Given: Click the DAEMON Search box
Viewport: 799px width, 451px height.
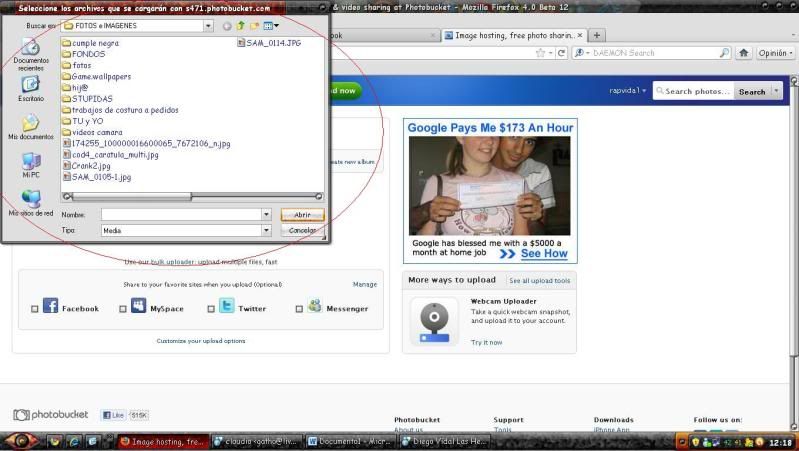Looking at the screenshot, I should 651,53.
